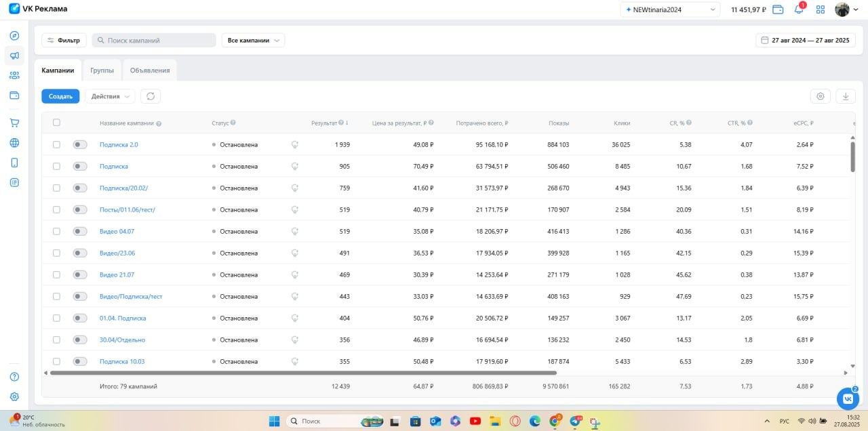Click the recommendation lightbulb for Подписка 2.0

tap(295, 144)
